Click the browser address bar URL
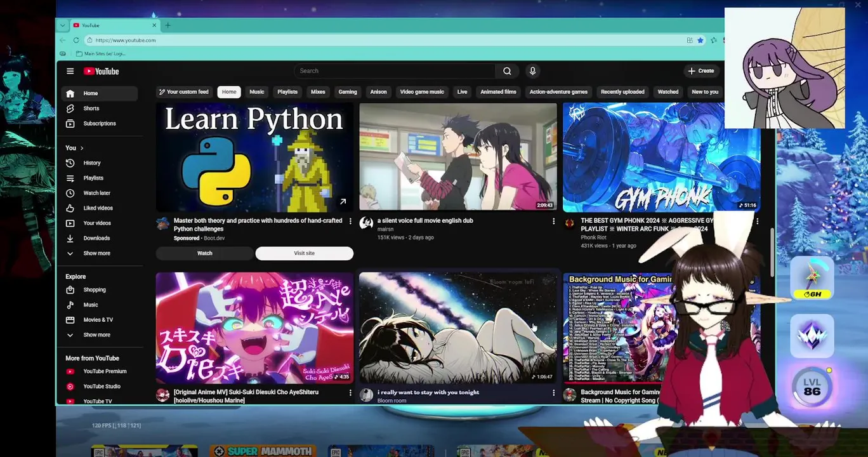The height and width of the screenshot is (457, 868). [x=126, y=40]
